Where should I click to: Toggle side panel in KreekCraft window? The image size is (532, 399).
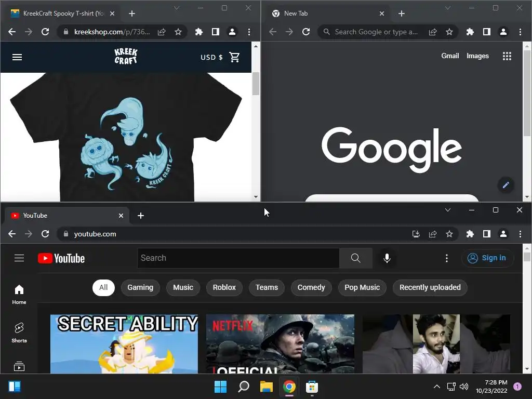(216, 32)
